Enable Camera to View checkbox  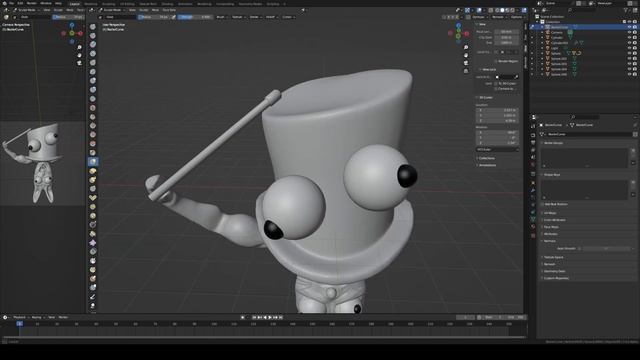pos(496,89)
